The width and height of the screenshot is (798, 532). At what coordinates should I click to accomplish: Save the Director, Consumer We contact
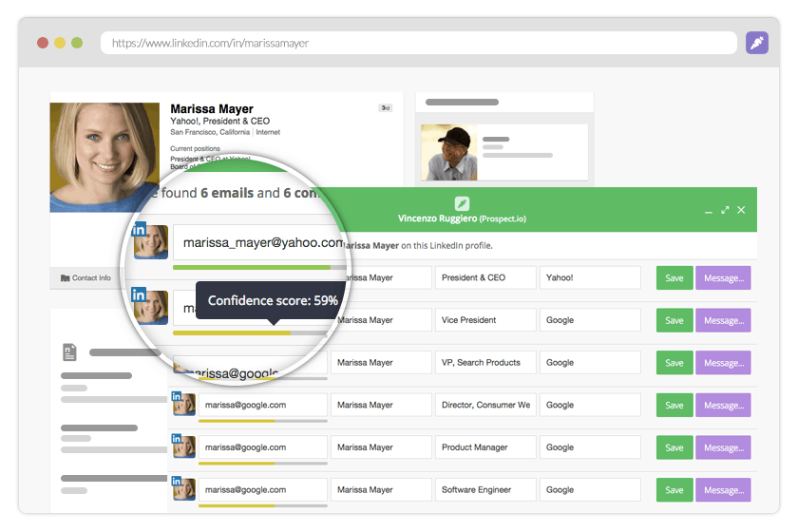(674, 406)
